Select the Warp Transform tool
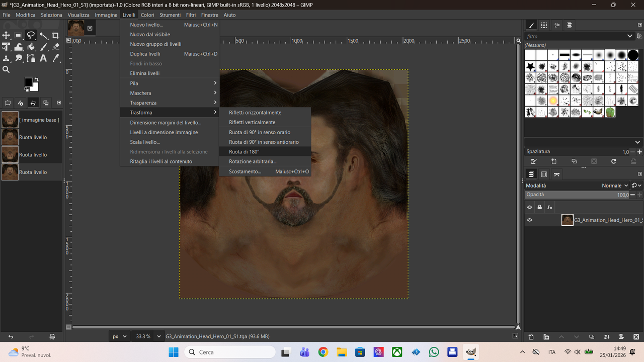Screen dimensions: 644x362 tap(19, 47)
